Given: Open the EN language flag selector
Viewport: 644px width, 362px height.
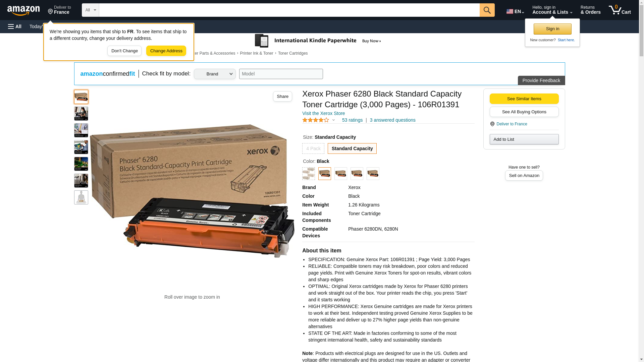Looking at the screenshot, I should pyautogui.click(x=515, y=11).
